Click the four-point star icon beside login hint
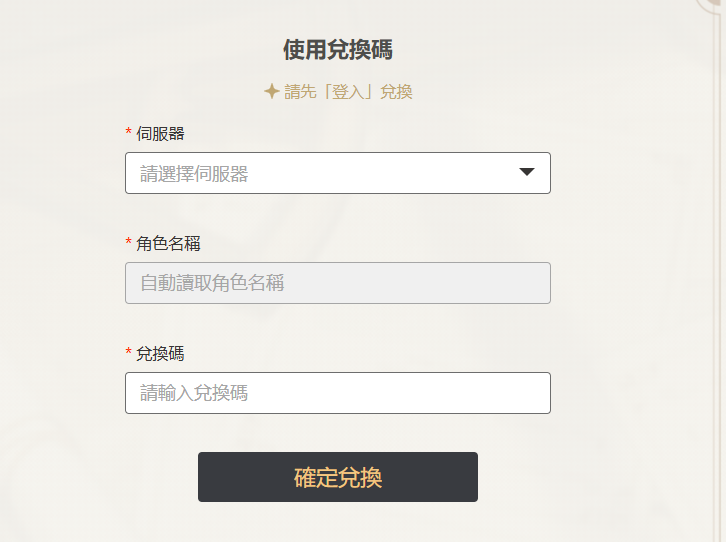Image resolution: width=726 pixels, height=542 pixels. pyautogui.click(x=271, y=91)
